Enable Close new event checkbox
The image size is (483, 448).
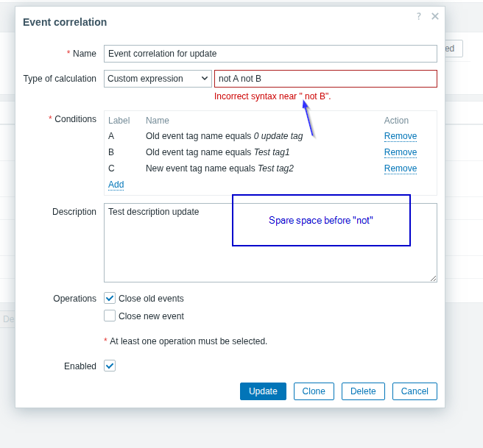[110, 316]
